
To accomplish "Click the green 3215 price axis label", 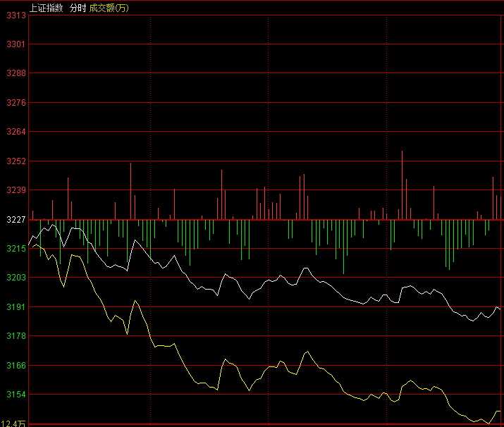I will click(16, 249).
